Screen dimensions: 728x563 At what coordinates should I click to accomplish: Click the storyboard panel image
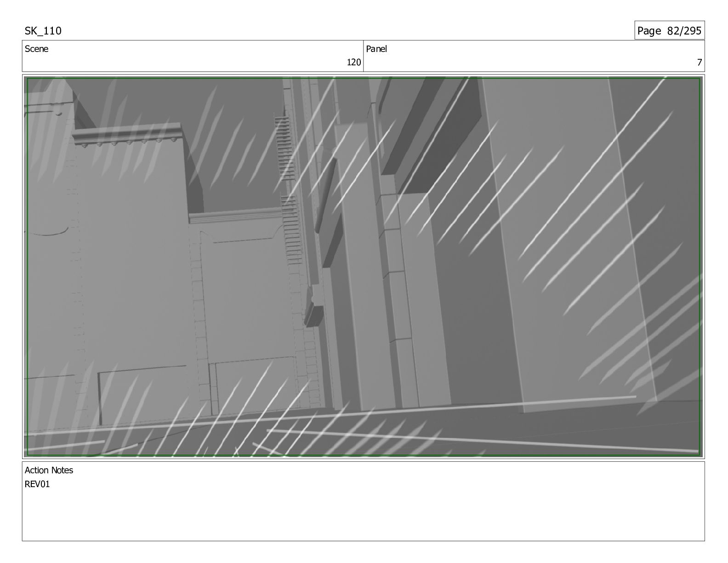coord(363,267)
